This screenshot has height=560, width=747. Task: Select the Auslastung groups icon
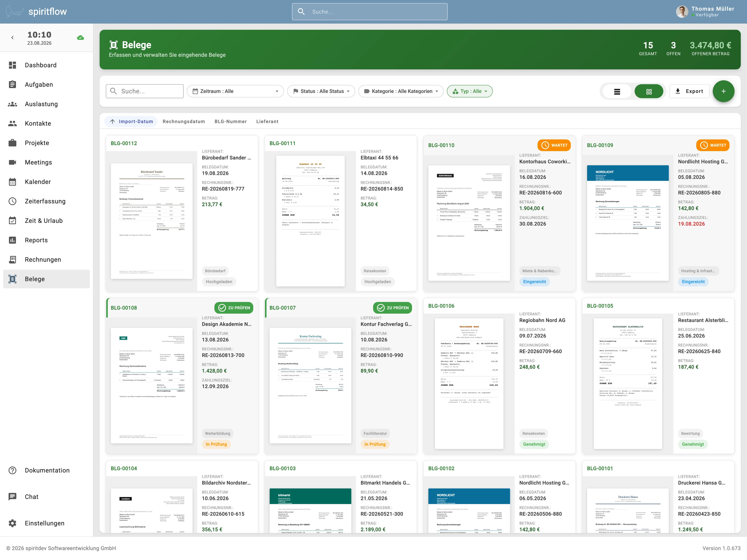[x=12, y=104]
